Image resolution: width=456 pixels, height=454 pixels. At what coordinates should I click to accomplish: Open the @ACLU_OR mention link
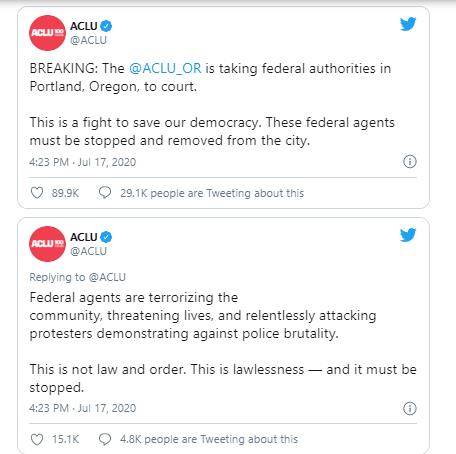coord(165,68)
